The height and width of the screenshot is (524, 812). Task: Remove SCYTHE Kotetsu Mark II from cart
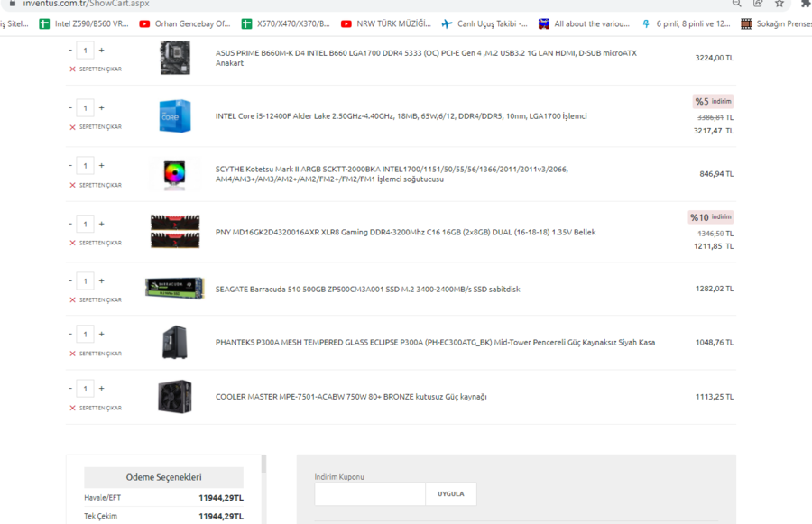(x=96, y=185)
